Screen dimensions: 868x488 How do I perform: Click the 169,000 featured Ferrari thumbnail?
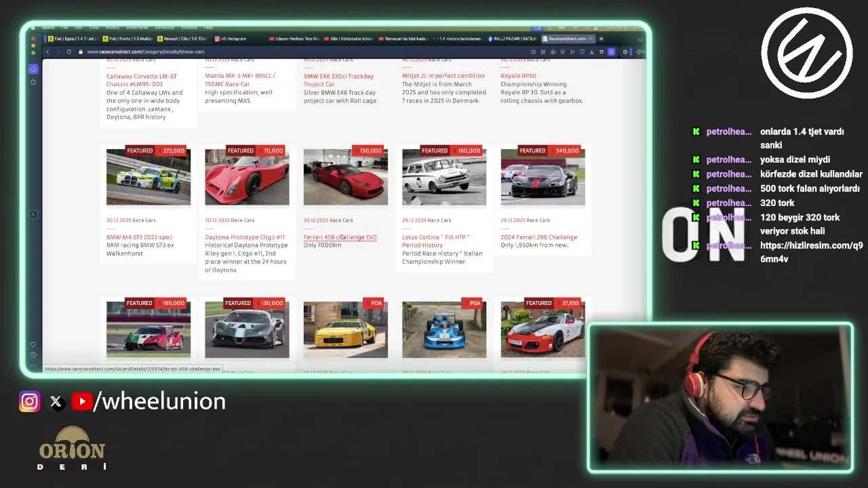149,329
